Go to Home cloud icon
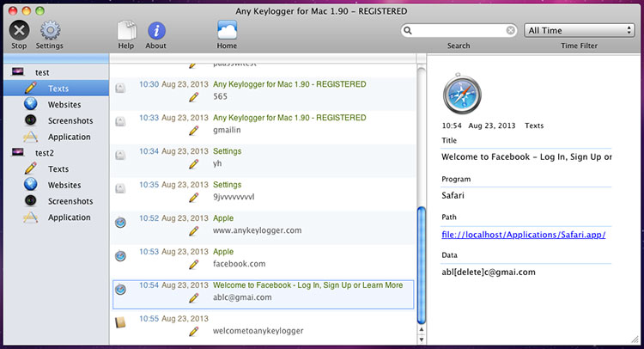Image resolution: width=644 pixels, height=349 pixels. (x=228, y=30)
